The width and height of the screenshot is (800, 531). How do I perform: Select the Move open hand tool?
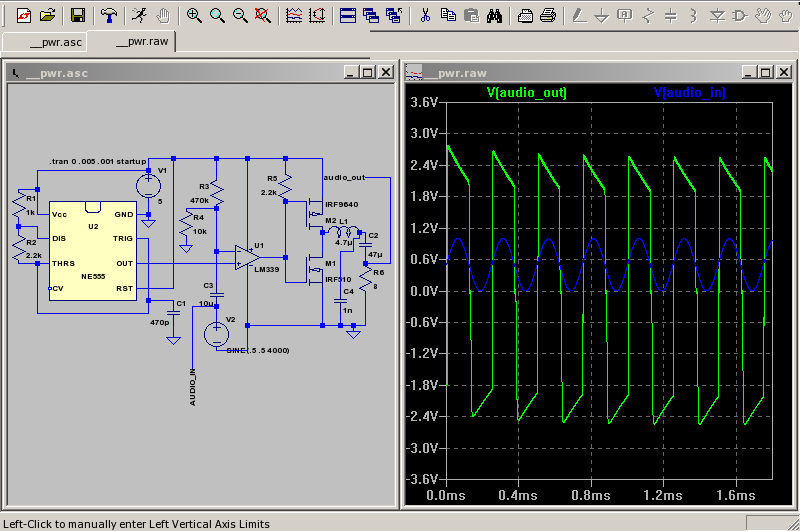click(763, 15)
